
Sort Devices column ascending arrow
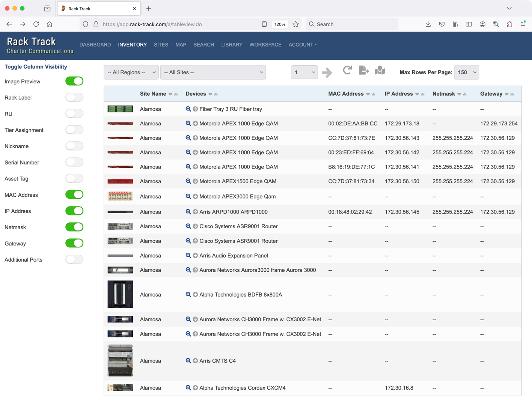tap(216, 94)
